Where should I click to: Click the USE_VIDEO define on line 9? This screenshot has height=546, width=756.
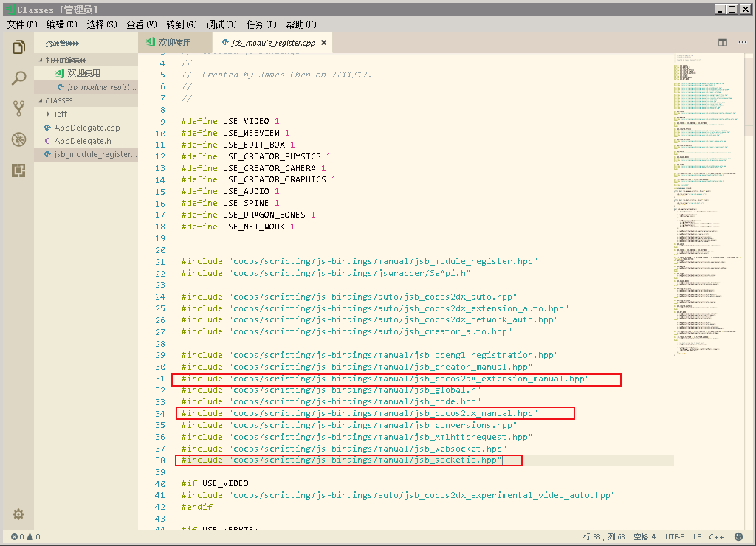pyautogui.click(x=230, y=121)
